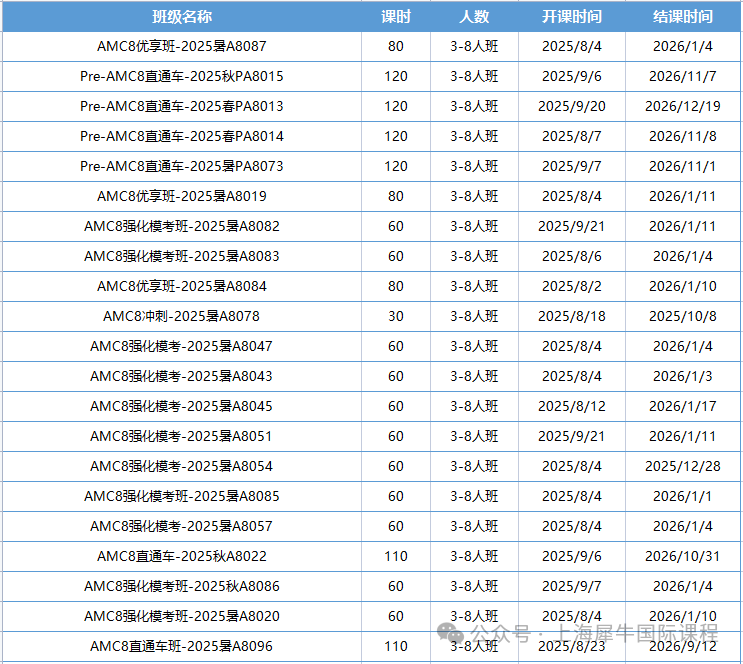This screenshot has height=664, width=743.
Task: Select cell AMC8强化模考班-2025暑A8020
Action: pyautogui.click(x=182, y=616)
